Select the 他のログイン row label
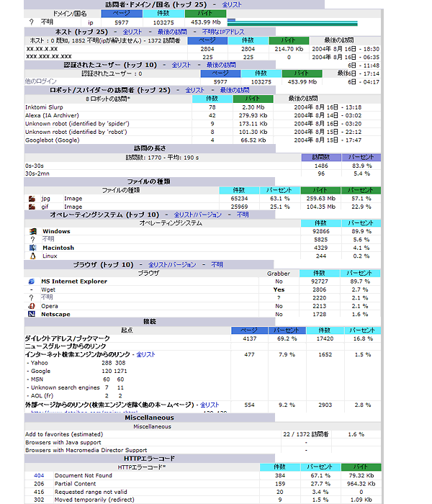 click(41, 81)
